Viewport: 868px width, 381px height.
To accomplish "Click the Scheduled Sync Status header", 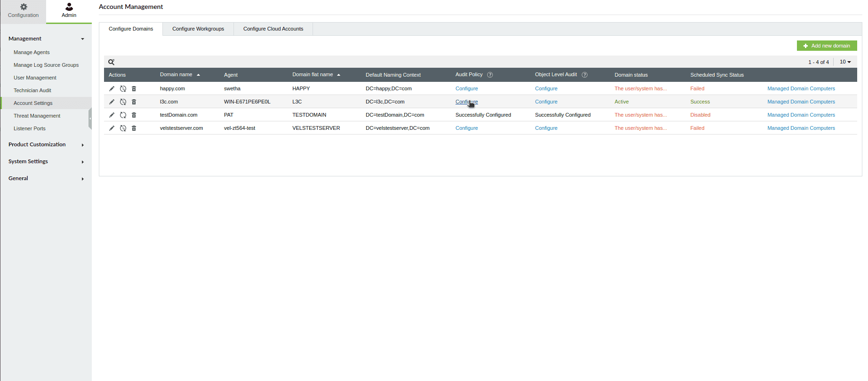I will 717,75.
